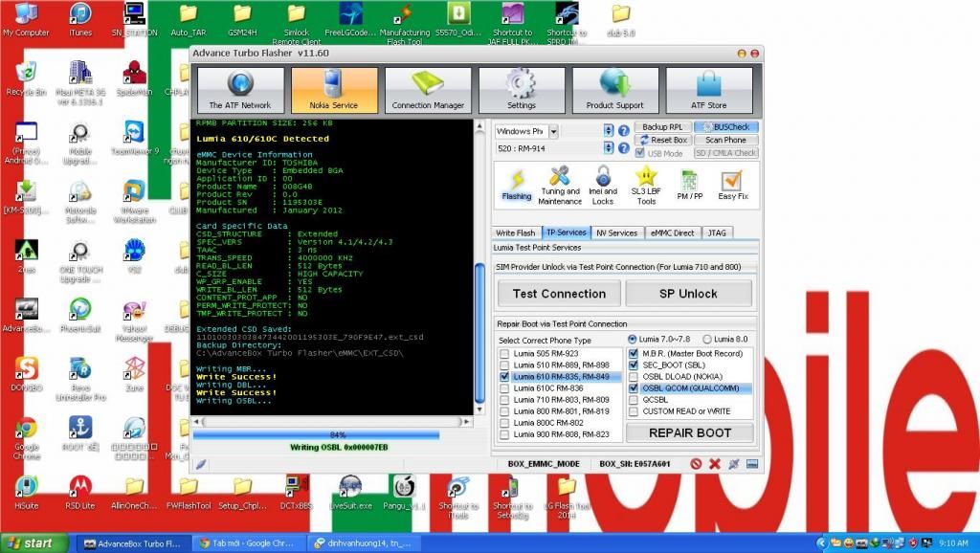The image size is (980, 553).
Task: Click the stepper beside the platform dropdown
Action: (x=609, y=130)
